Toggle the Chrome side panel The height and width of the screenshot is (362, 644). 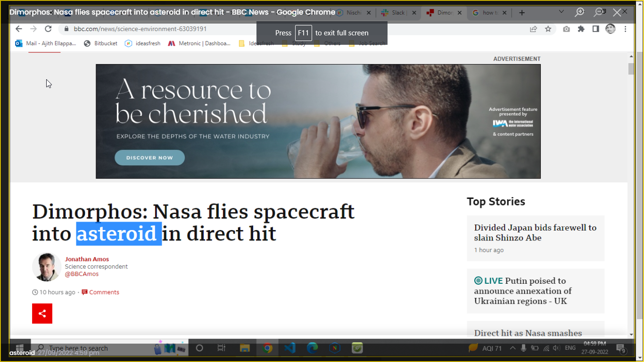pyautogui.click(x=595, y=29)
